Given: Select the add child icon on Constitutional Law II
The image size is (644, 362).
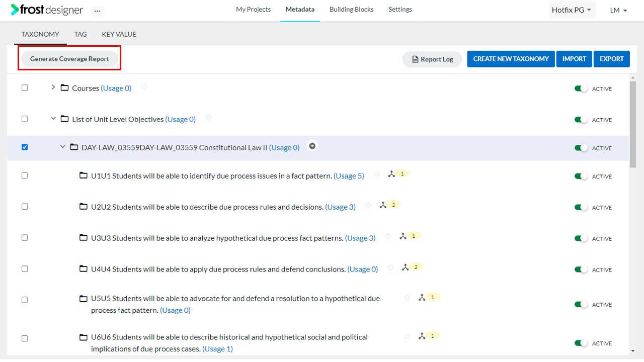Looking at the screenshot, I should click(x=312, y=146).
